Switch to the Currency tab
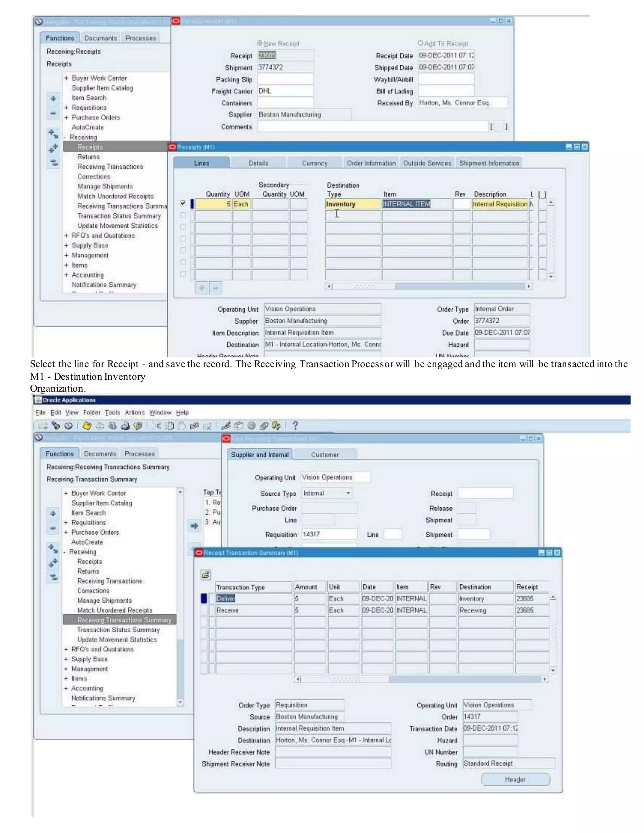Image resolution: width=644 pixels, height=833 pixels. [315, 163]
